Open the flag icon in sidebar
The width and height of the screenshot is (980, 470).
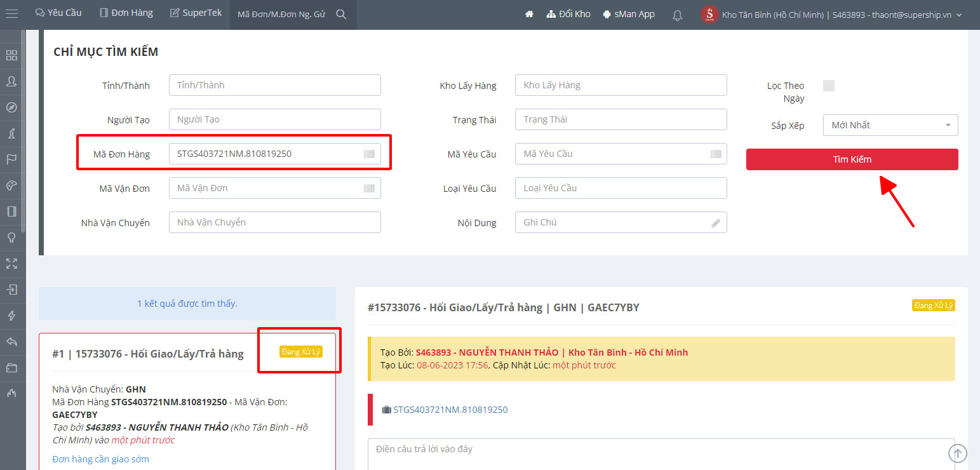[x=11, y=159]
